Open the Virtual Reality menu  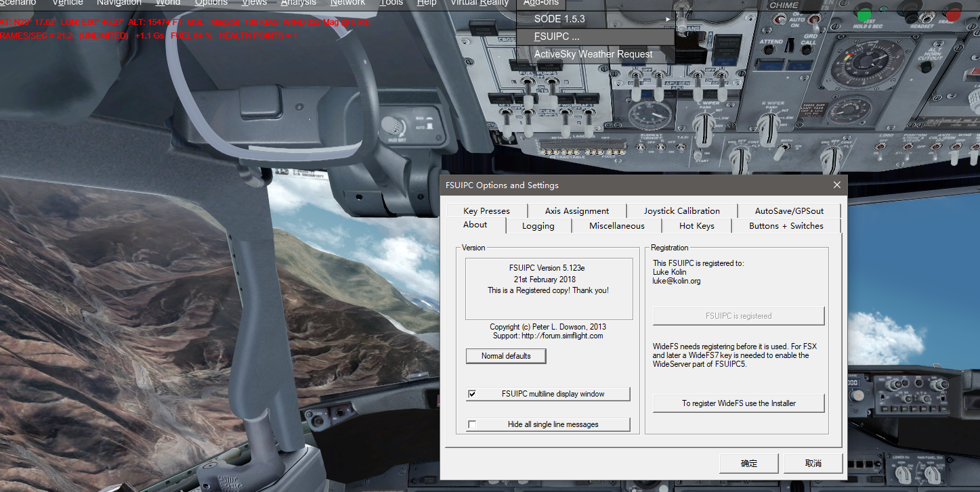[480, 3]
